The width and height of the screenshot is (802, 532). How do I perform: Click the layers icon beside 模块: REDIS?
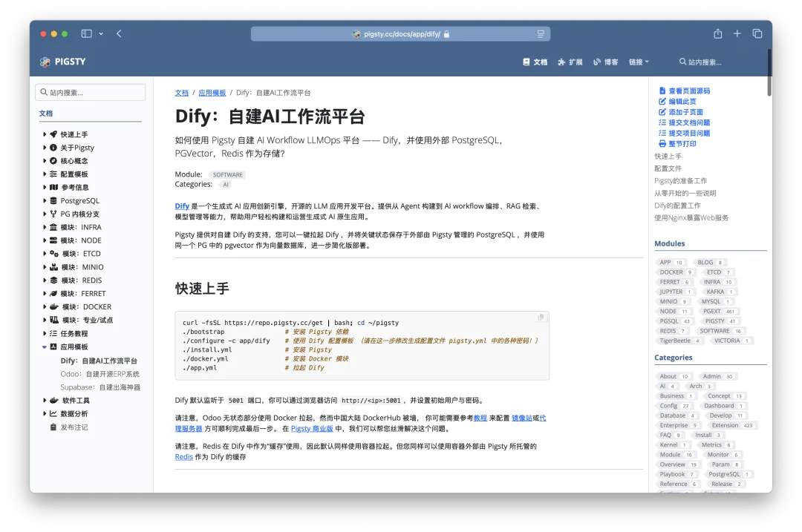tap(53, 280)
